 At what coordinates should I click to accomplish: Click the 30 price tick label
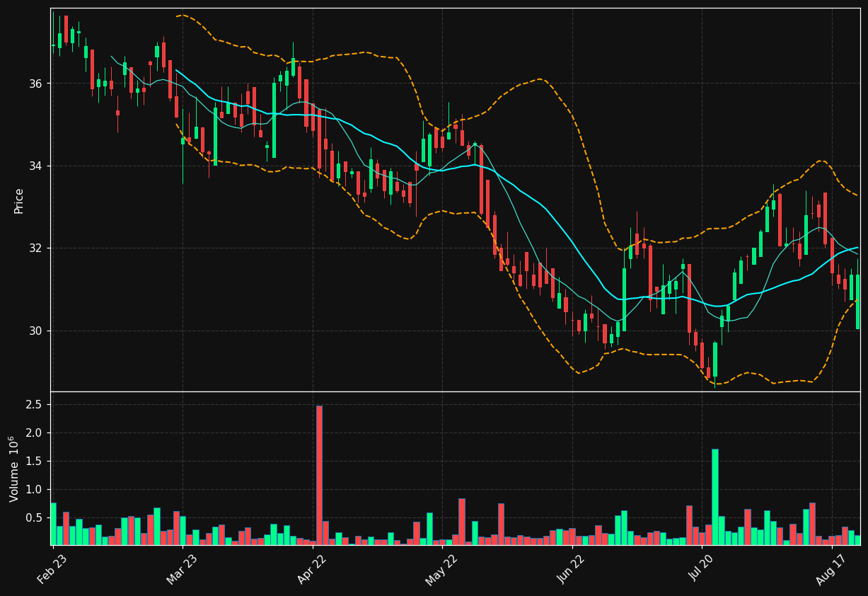[35, 331]
